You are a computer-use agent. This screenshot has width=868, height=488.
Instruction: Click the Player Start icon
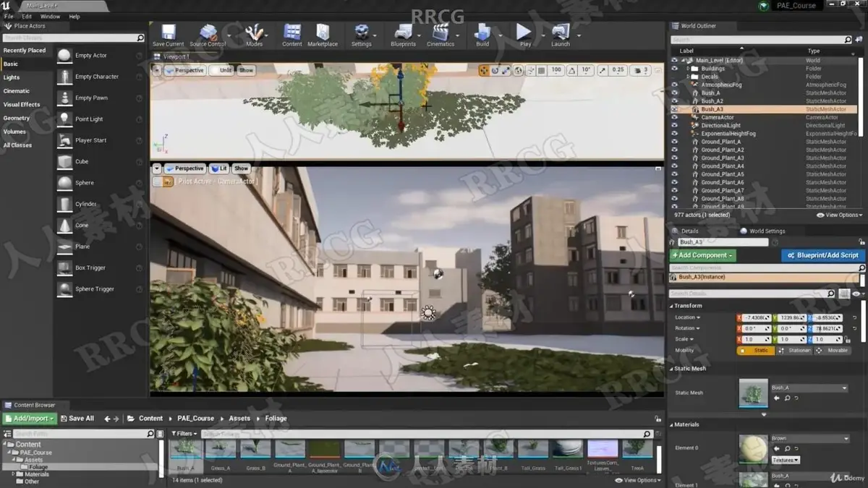(64, 140)
